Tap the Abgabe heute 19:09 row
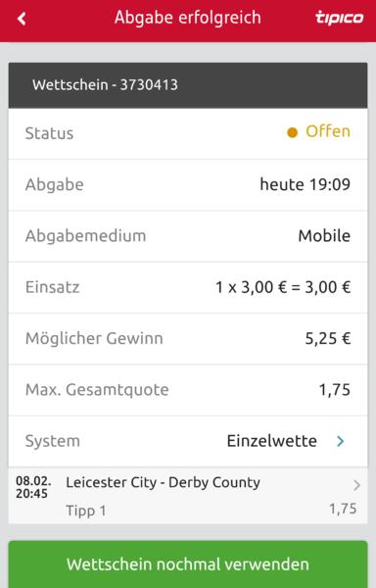376x588 pixels. (188, 184)
